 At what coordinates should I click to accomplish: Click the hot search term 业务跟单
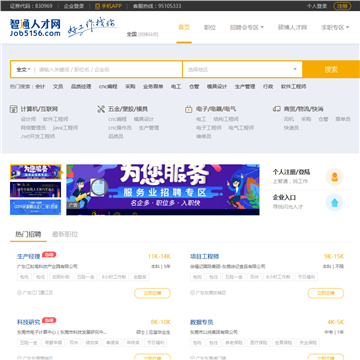(x=153, y=86)
